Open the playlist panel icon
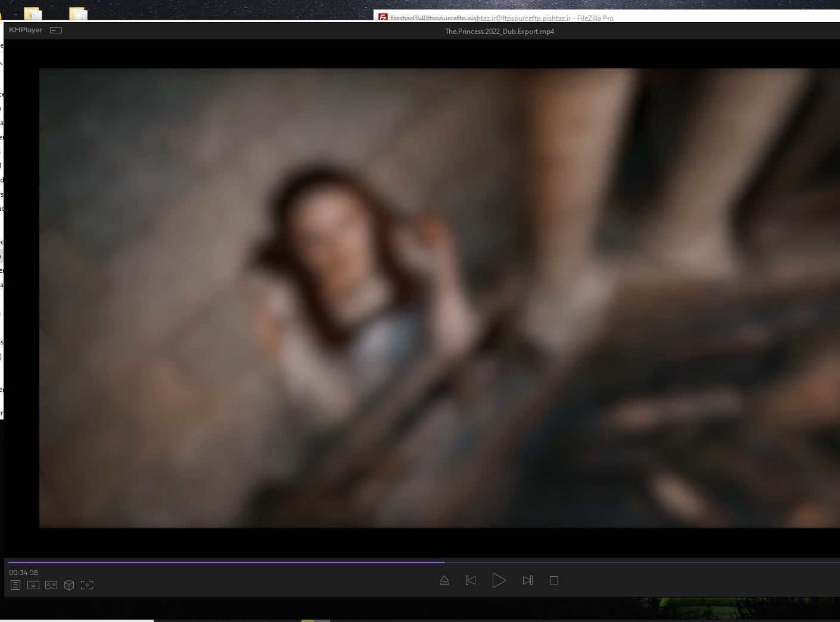Viewport: 840px width, 622px height. pos(15,585)
